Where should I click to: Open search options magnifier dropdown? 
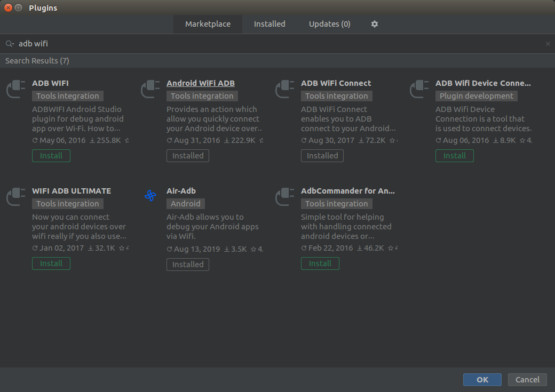pos(10,44)
